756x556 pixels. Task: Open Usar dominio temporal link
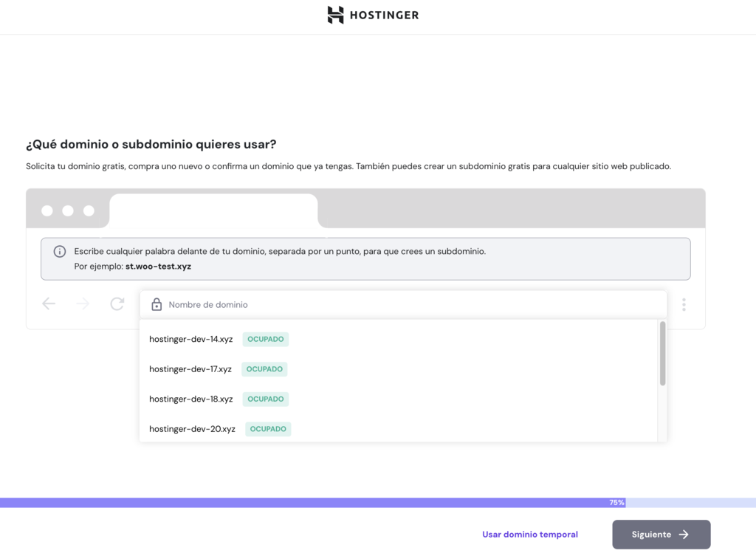coord(529,534)
